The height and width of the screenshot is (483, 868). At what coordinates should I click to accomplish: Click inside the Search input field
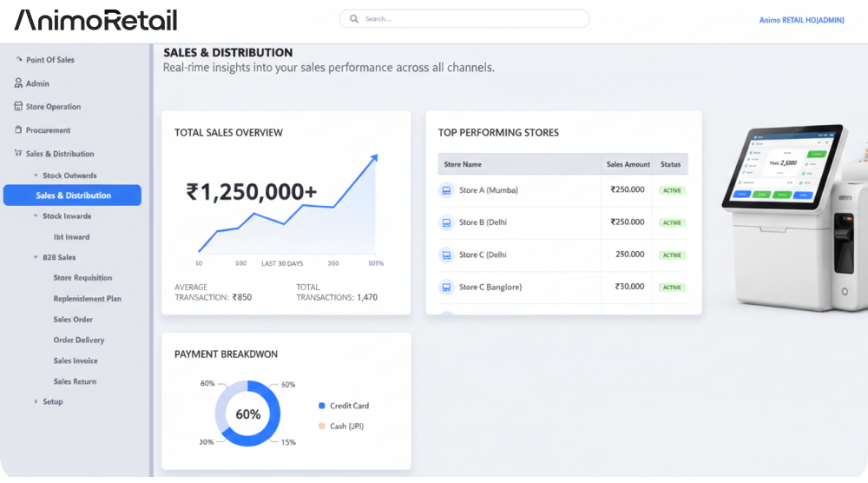click(x=469, y=18)
